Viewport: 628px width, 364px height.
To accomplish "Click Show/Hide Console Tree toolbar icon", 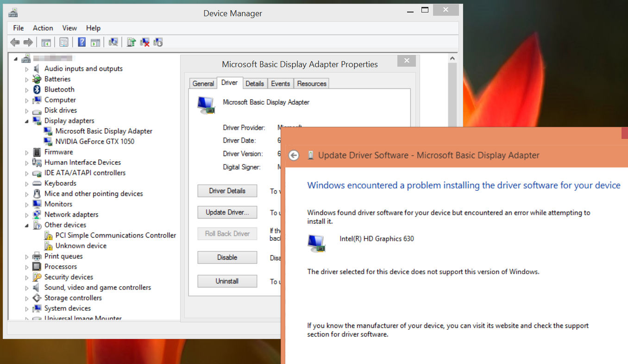I will [x=46, y=42].
